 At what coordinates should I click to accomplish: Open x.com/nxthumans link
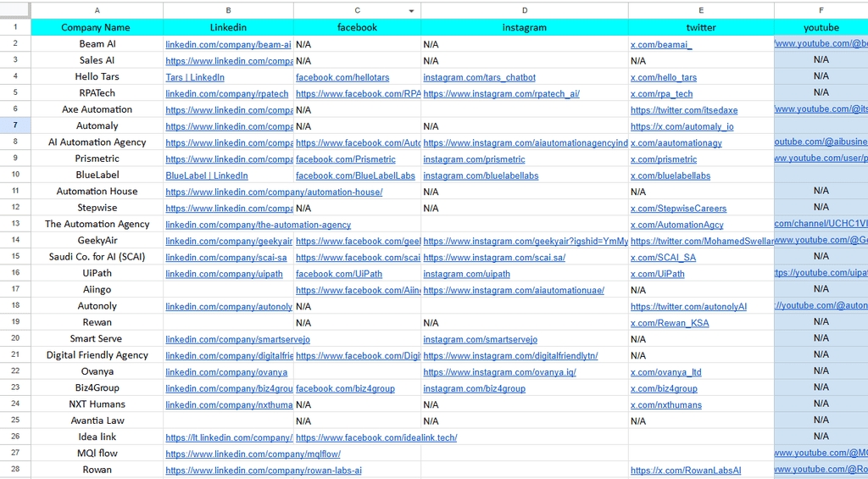[x=666, y=405]
